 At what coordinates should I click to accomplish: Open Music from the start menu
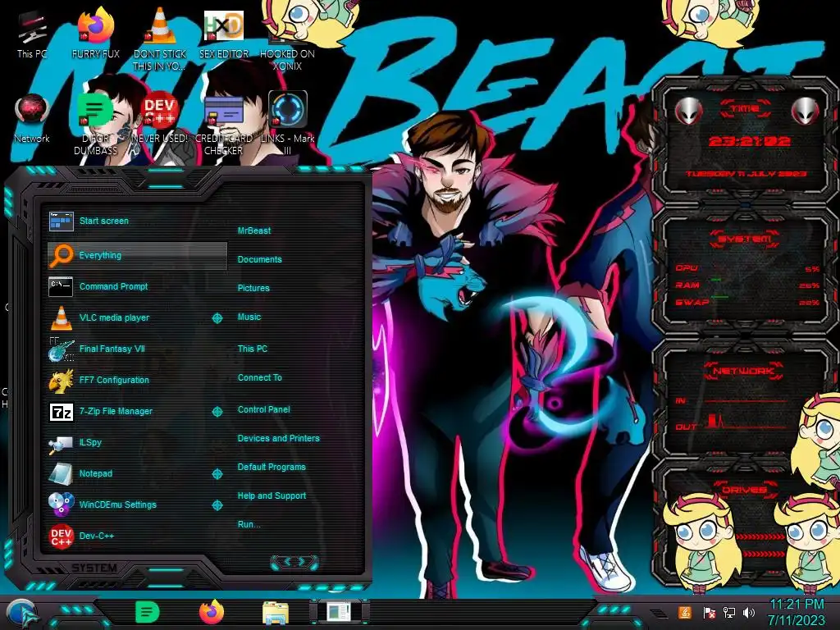click(249, 317)
